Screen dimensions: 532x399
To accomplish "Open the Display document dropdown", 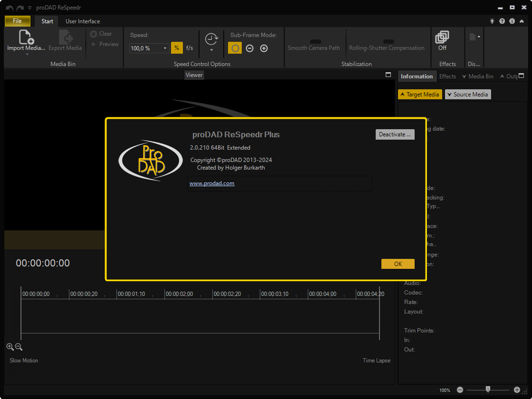I will coord(474,36).
